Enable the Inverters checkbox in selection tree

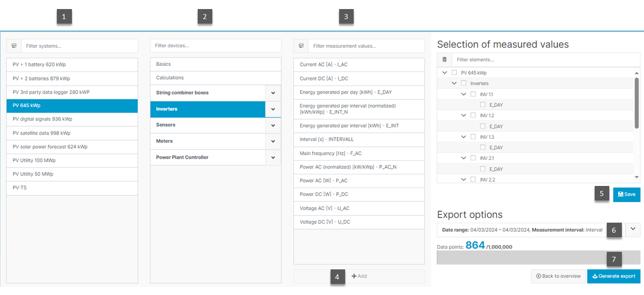(464, 83)
